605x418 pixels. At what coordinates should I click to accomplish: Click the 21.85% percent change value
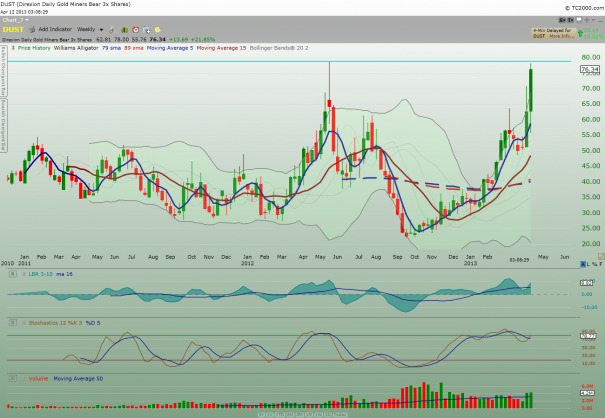(x=203, y=39)
